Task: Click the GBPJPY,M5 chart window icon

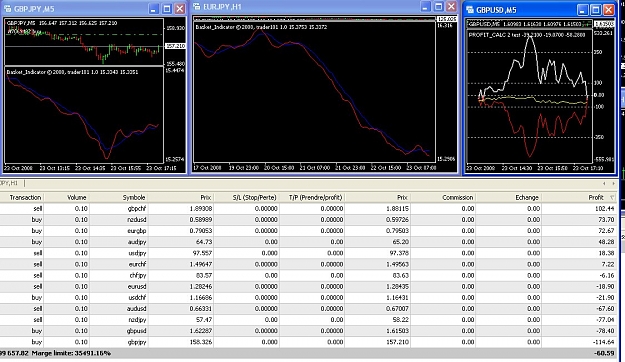Action: (x=7, y=8)
